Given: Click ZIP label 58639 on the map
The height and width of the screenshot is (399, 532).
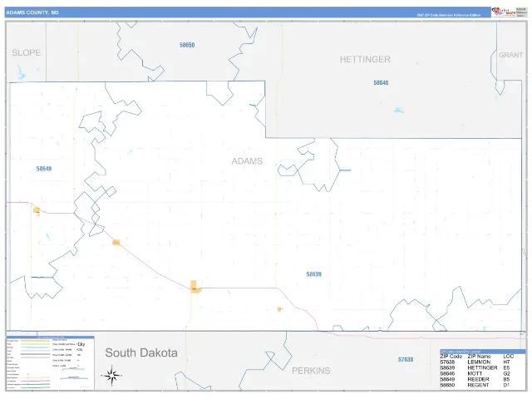Looking at the screenshot, I should (314, 274).
